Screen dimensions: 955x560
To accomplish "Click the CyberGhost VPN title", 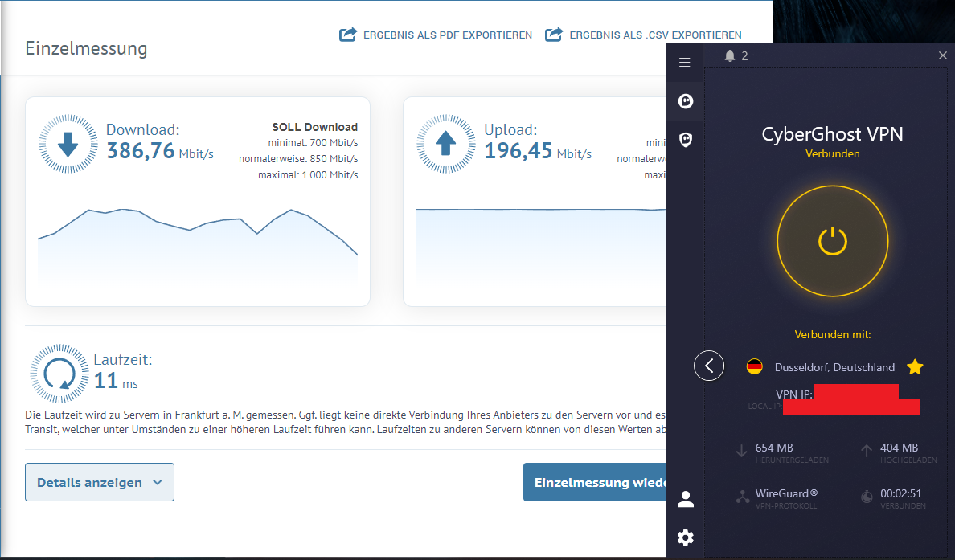I will point(832,134).
